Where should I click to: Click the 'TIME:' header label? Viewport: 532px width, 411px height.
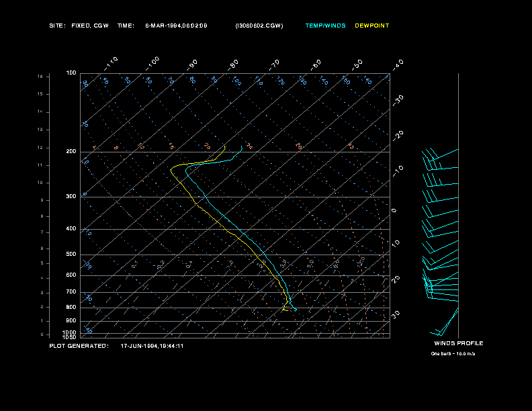[x=126, y=26]
